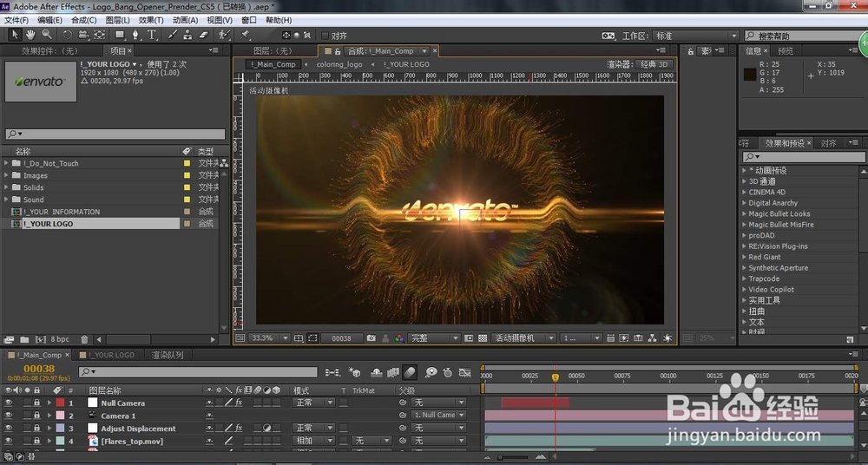
Task: Toggle lock on Adjust Displacement layer
Action: click(x=36, y=429)
